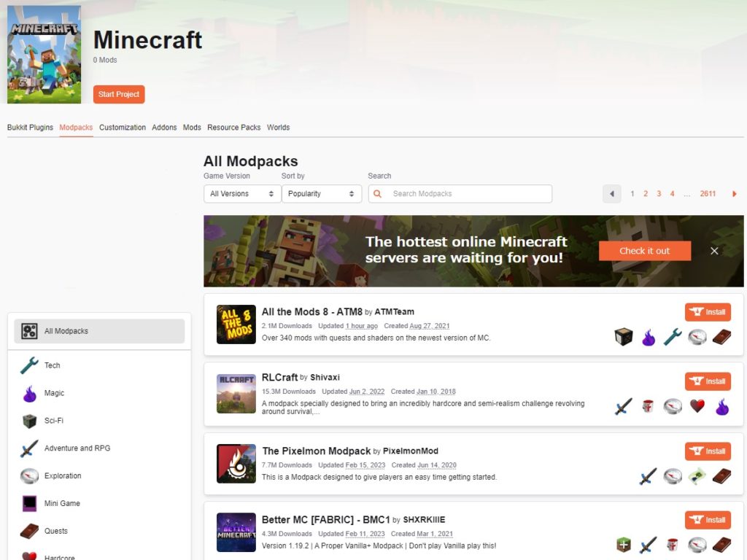Go to page 2 of modpacks
The height and width of the screenshot is (560, 747).
[646, 194]
